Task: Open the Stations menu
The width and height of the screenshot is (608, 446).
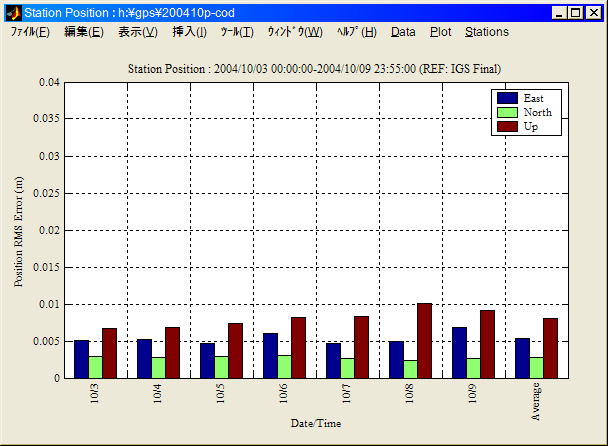Action: pyautogui.click(x=487, y=32)
